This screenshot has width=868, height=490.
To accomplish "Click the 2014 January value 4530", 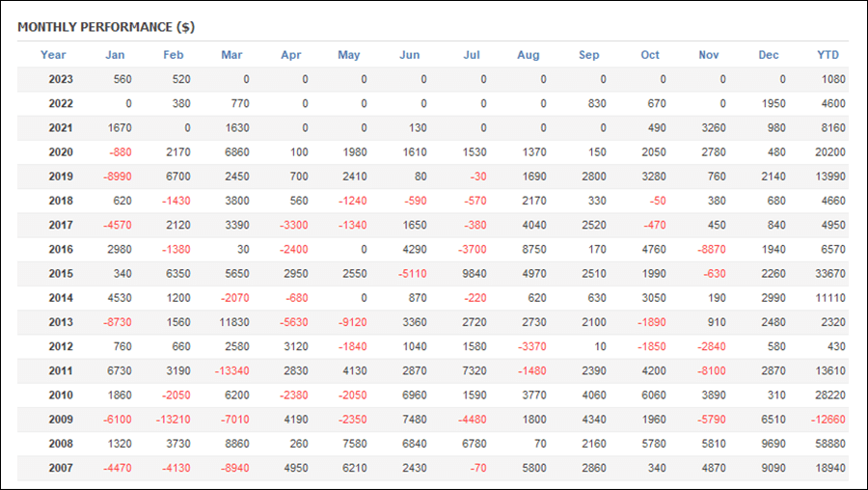I will [120, 298].
